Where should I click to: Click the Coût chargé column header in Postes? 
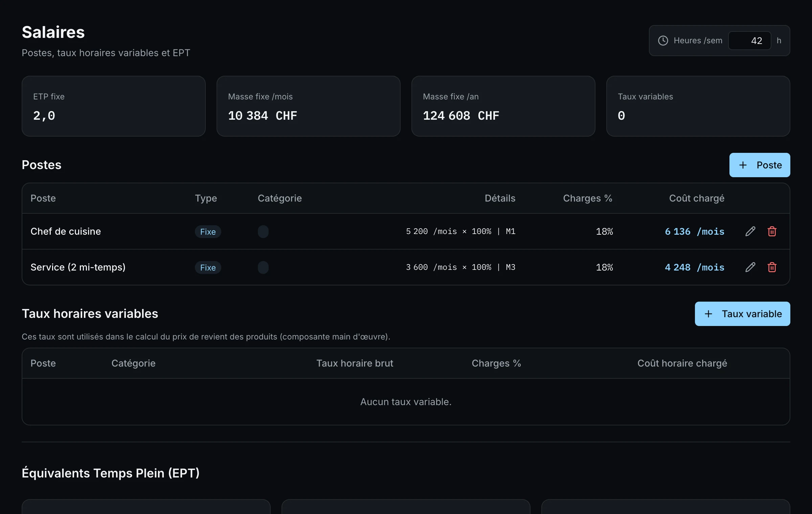[x=697, y=198]
